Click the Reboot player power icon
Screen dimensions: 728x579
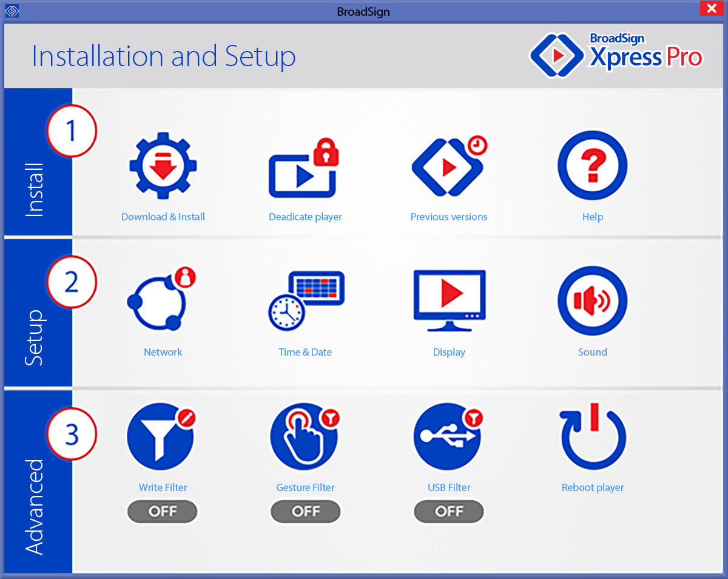593,436
